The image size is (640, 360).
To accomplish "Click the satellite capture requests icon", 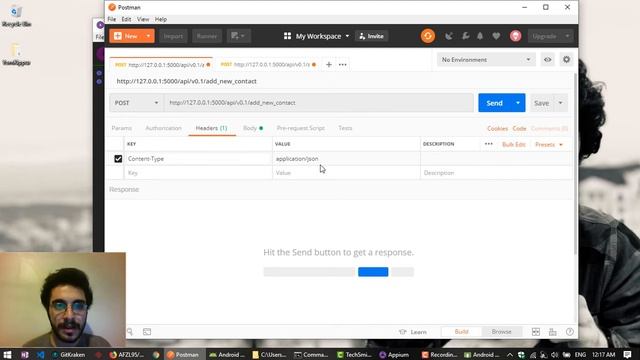I will (x=449, y=36).
